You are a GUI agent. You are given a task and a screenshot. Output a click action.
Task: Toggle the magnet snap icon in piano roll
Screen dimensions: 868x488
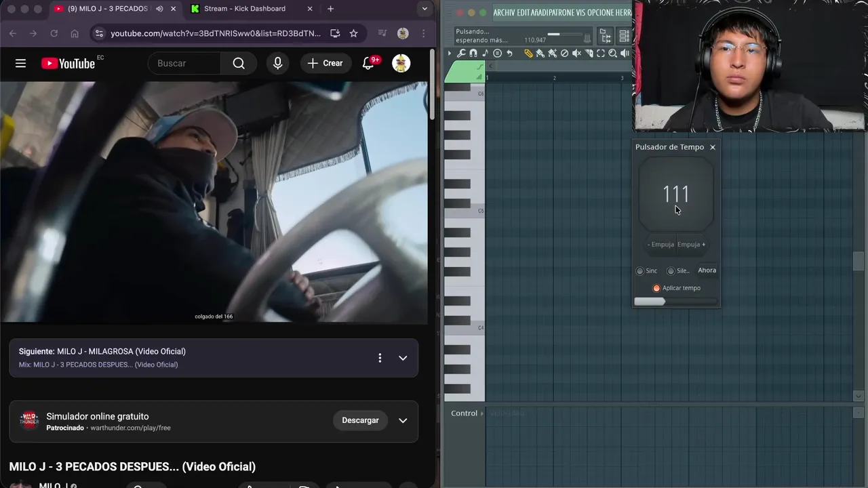pyautogui.click(x=473, y=54)
